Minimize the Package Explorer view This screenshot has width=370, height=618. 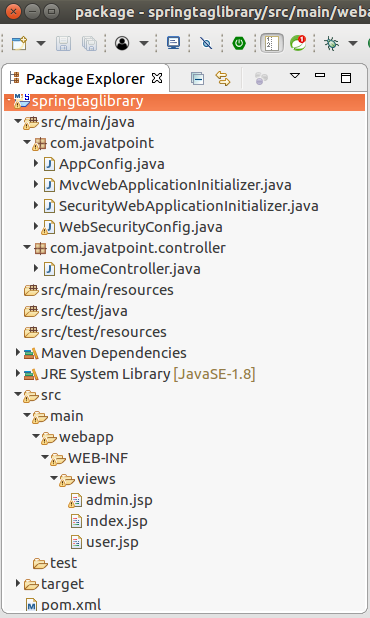(320, 75)
